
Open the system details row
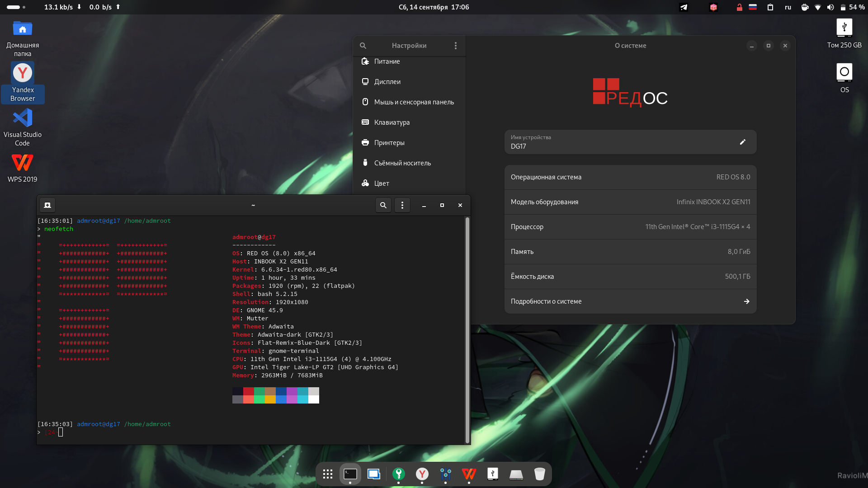(x=630, y=301)
